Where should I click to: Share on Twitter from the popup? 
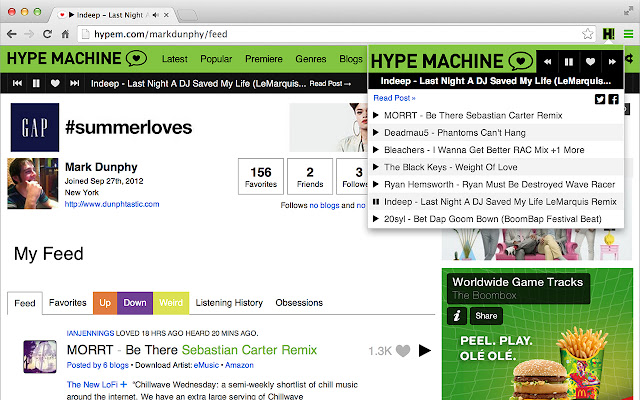coord(600,99)
